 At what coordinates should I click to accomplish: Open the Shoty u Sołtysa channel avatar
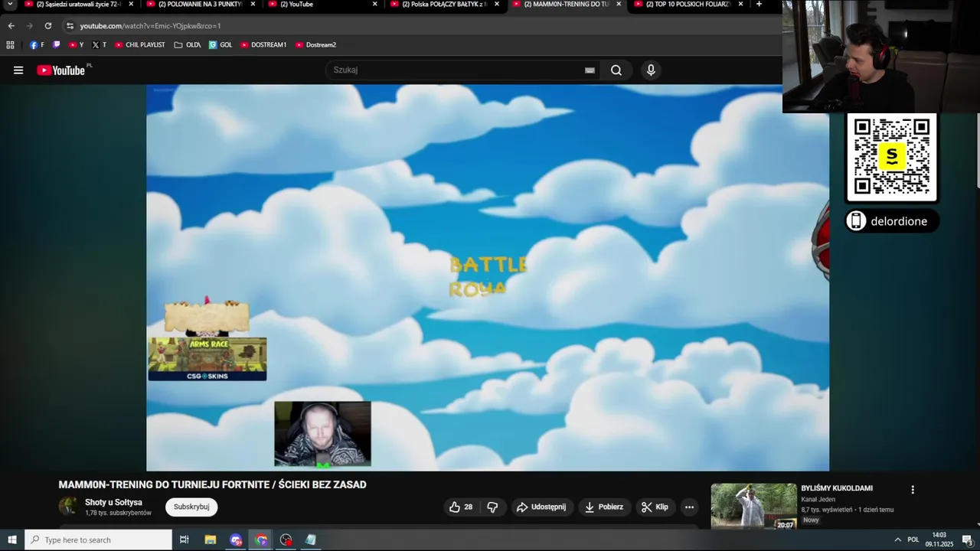(68, 507)
